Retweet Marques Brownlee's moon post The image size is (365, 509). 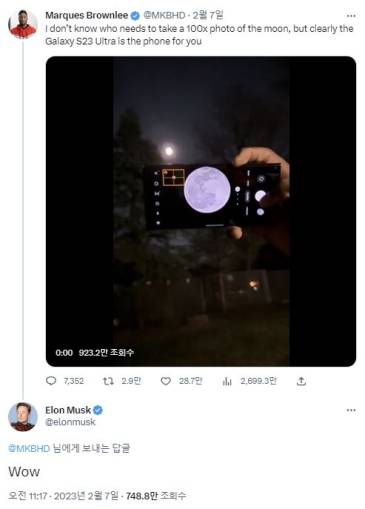click(108, 381)
